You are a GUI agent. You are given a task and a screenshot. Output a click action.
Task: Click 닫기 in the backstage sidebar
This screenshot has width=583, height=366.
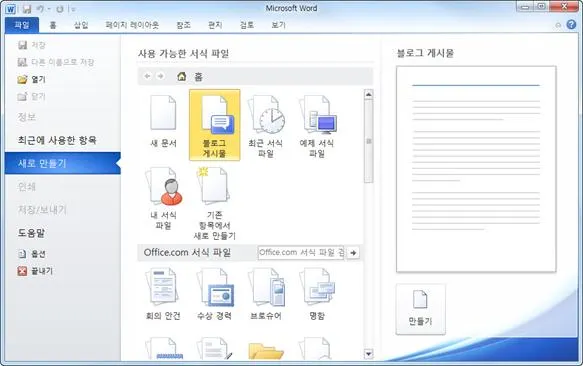click(32, 96)
